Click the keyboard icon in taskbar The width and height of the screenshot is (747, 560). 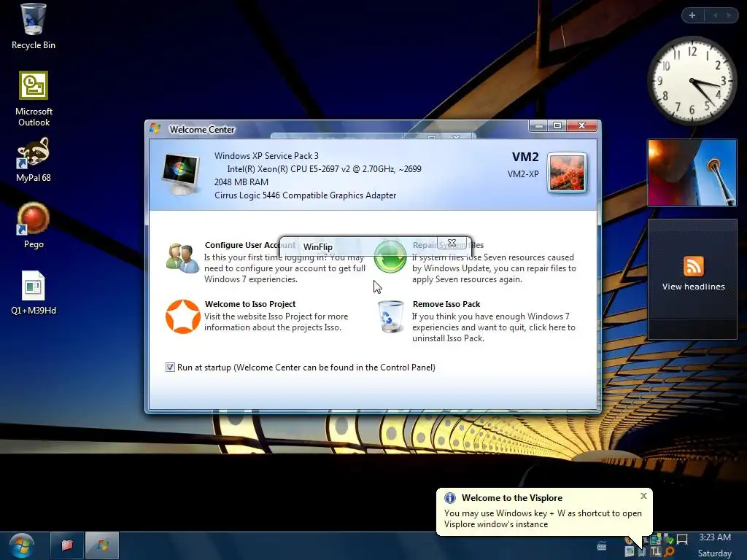click(602, 546)
